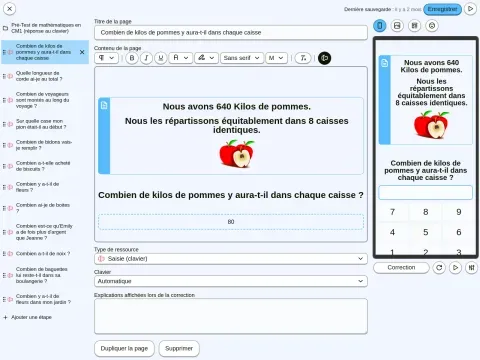This screenshot has width=480, height=360.
Task: Remove selected step with its X icon
Action: click(82, 52)
